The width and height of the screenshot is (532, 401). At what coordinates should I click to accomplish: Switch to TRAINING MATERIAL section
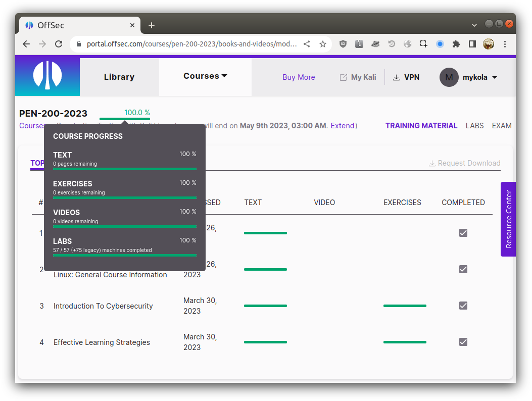tap(421, 126)
